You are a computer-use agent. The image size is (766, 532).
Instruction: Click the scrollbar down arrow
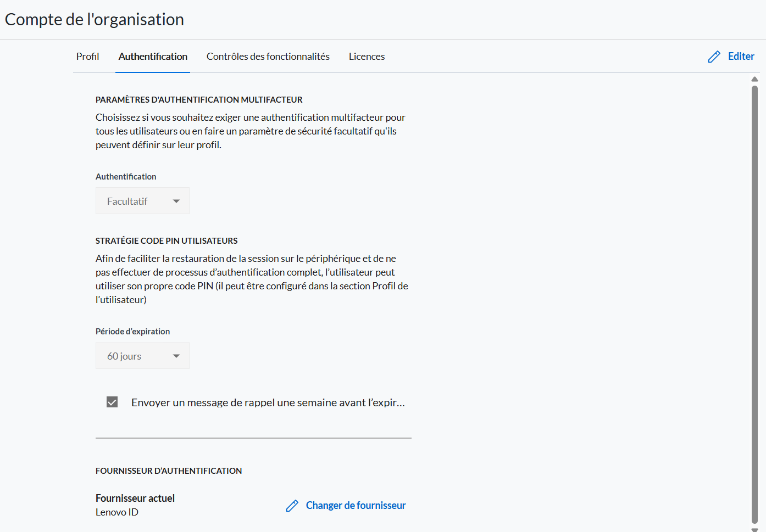tap(754, 529)
